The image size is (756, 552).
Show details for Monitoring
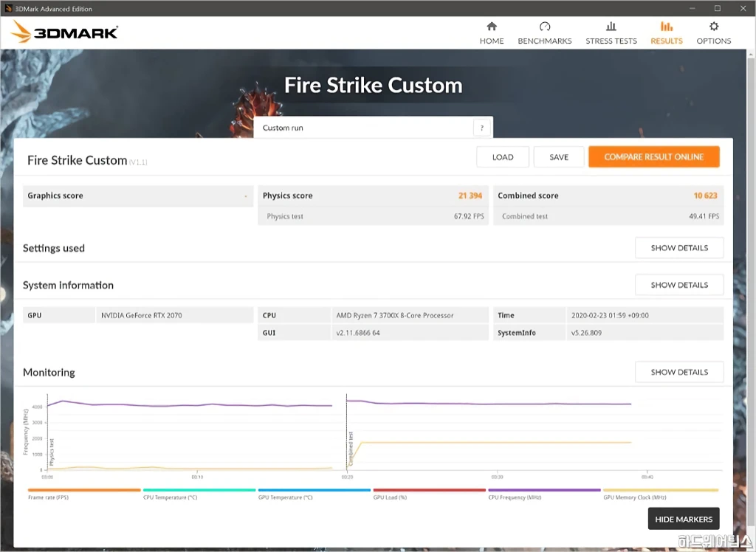(x=679, y=372)
